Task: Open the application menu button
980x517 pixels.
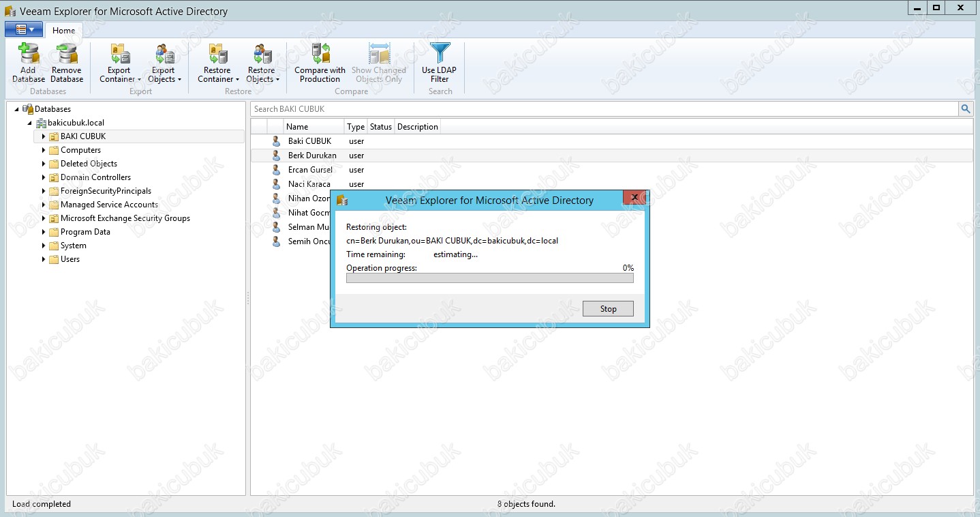Action: tap(24, 29)
